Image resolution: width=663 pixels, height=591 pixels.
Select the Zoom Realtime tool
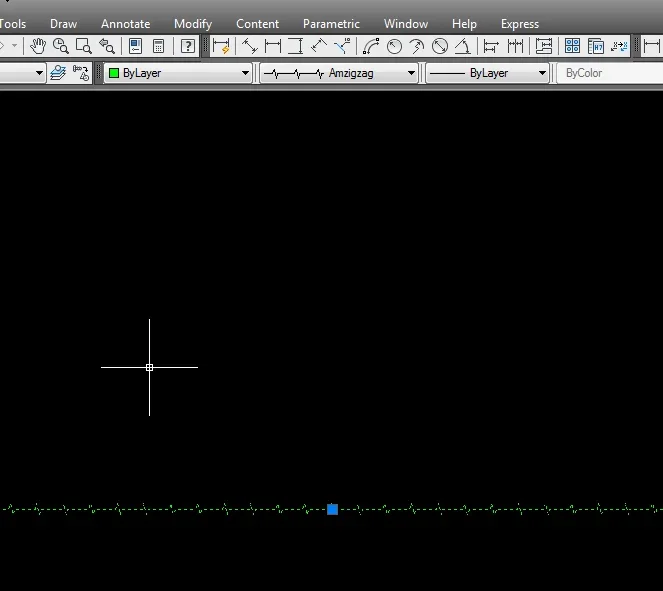point(61,46)
